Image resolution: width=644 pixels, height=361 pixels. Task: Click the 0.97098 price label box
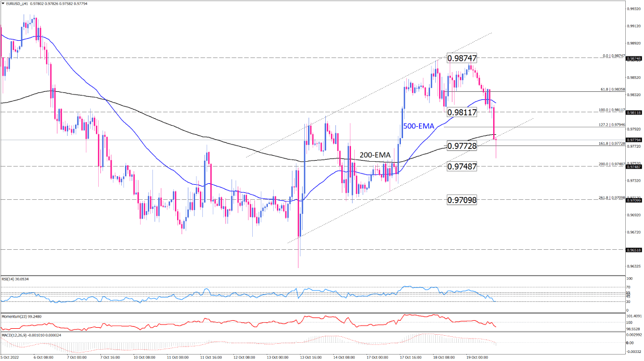click(462, 200)
